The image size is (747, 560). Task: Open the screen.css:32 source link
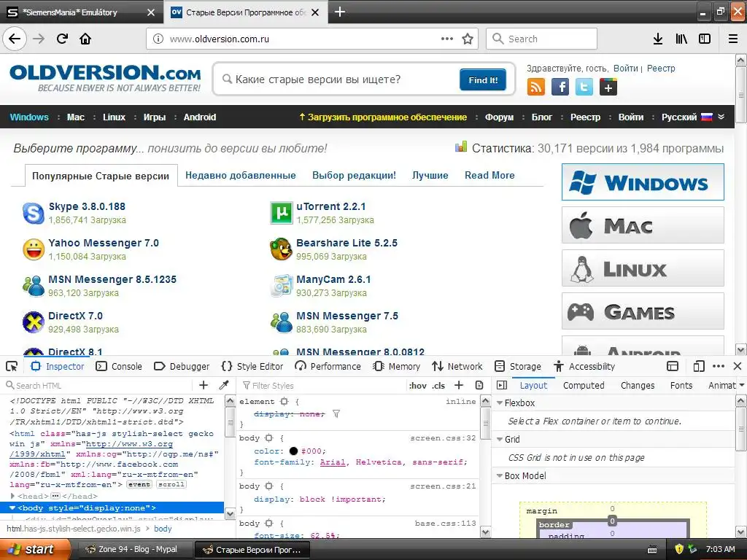coord(443,438)
